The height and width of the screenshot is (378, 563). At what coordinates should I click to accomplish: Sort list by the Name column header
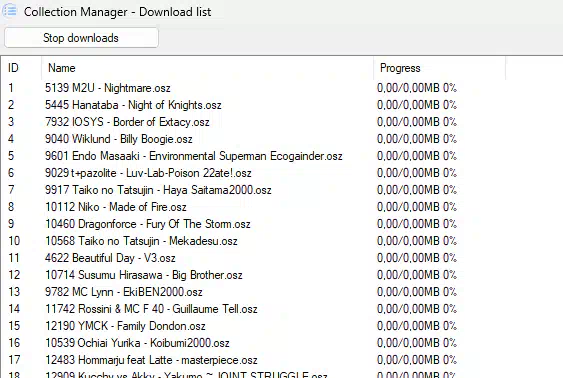(x=207, y=68)
